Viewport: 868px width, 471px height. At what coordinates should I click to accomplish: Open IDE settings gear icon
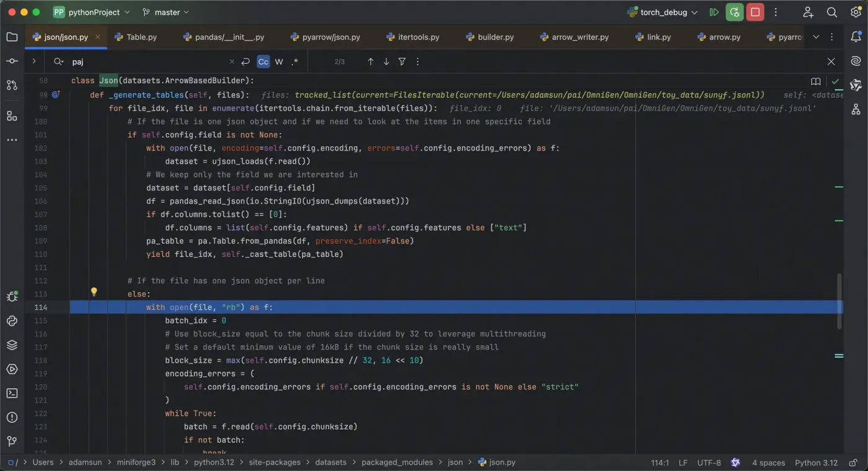click(x=856, y=12)
